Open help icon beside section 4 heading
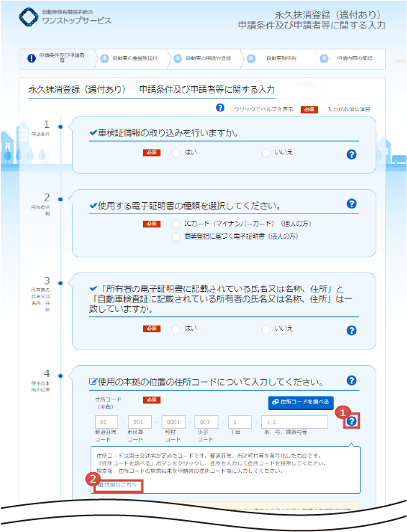The image size is (407, 532). click(x=352, y=380)
